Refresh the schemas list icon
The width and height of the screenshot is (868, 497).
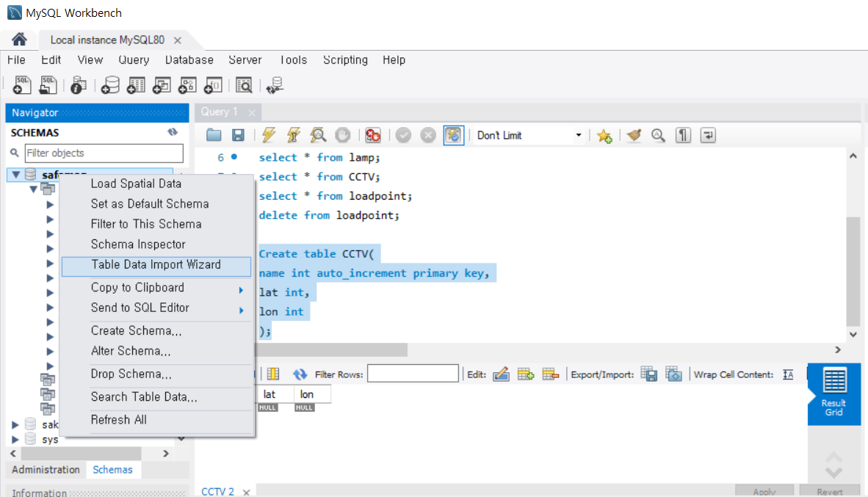(x=173, y=132)
